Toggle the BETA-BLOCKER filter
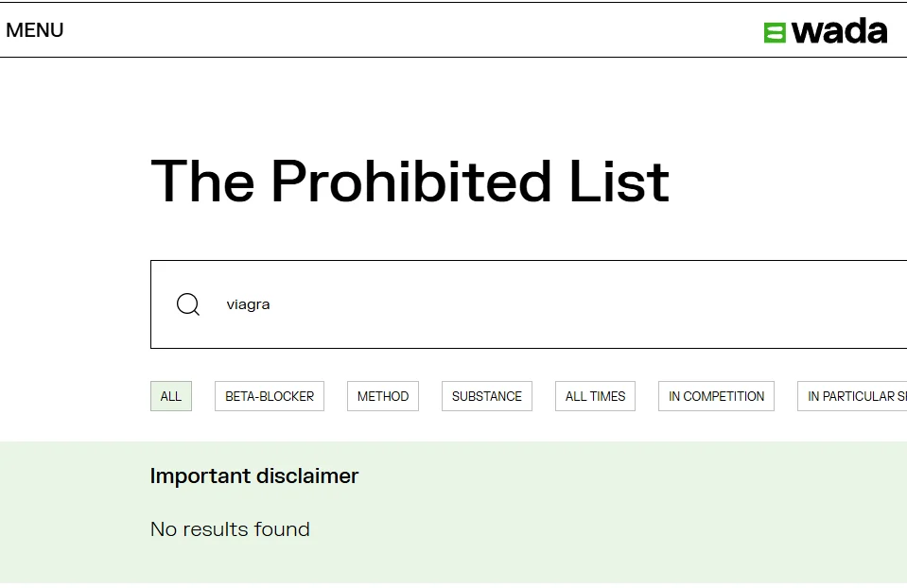Viewport: 907px width, 588px height. coord(270,396)
